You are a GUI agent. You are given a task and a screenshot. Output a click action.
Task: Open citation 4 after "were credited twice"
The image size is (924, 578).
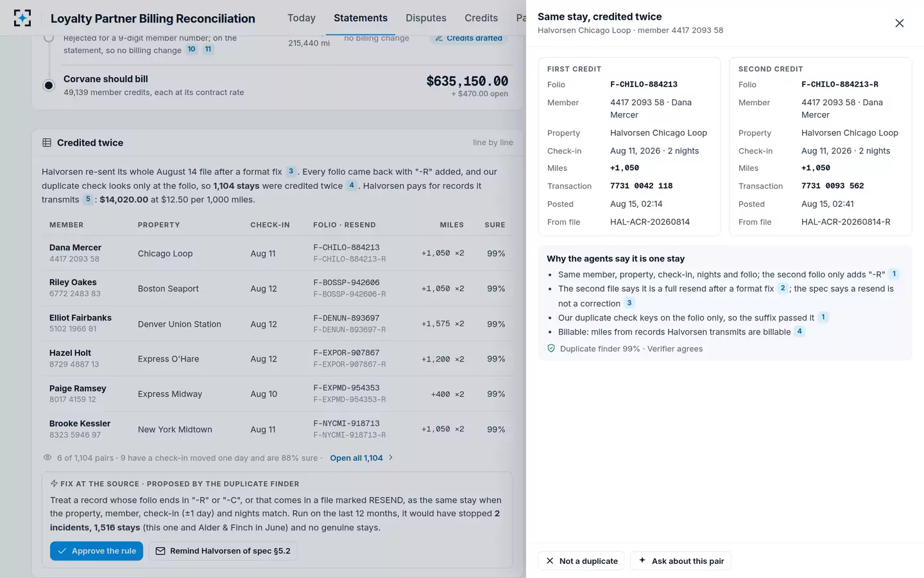(x=351, y=186)
